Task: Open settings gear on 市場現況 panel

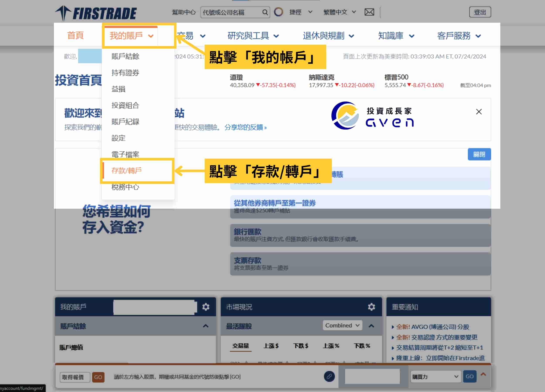Action: click(371, 307)
